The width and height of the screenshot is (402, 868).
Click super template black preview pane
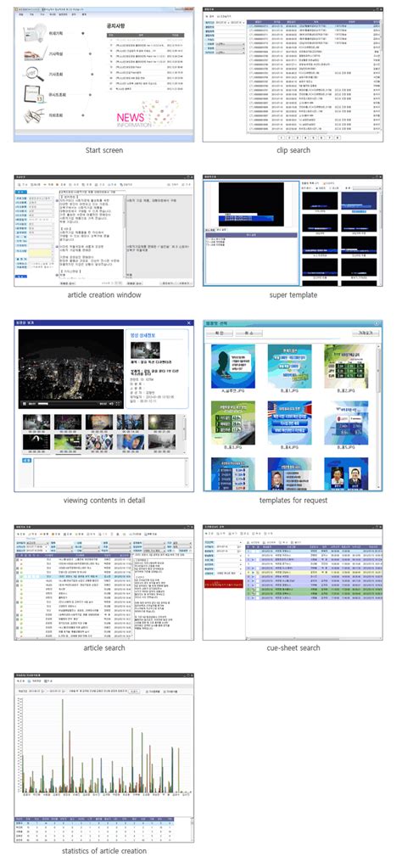pyautogui.click(x=252, y=204)
